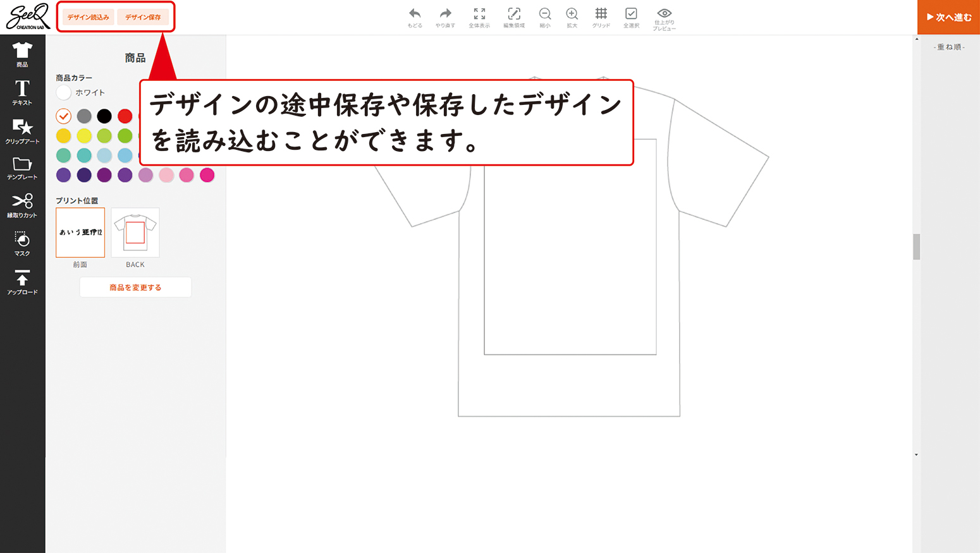This screenshot has height=553, width=980.
Task: Check the 全選択 select-all box
Action: tap(631, 17)
